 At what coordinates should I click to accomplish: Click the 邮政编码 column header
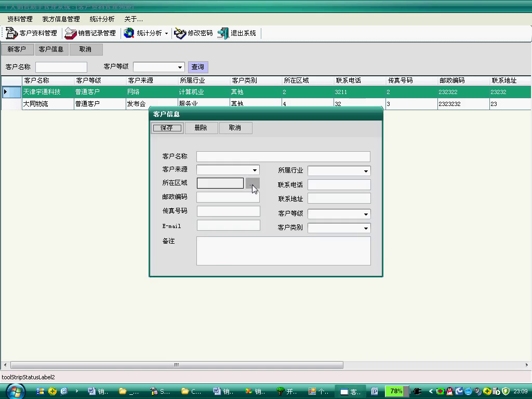pyautogui.click(x=463, y=81)
